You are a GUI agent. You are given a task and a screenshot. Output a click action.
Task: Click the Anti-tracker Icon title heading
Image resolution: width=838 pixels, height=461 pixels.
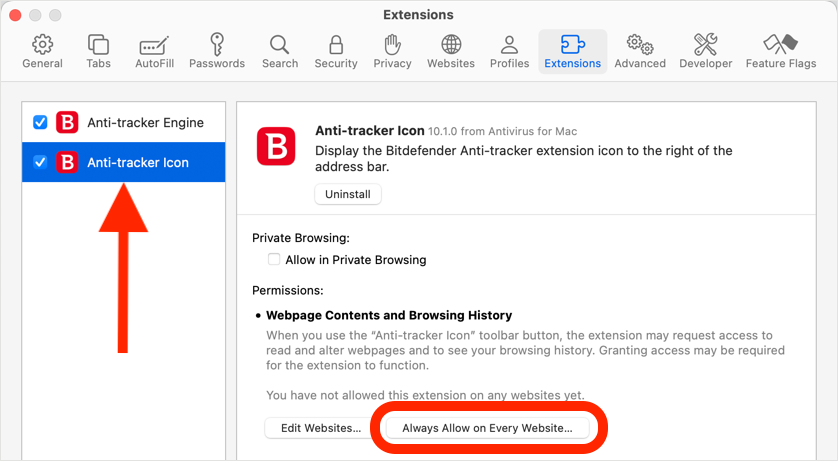pyautogui.click(x=369, y=131)
